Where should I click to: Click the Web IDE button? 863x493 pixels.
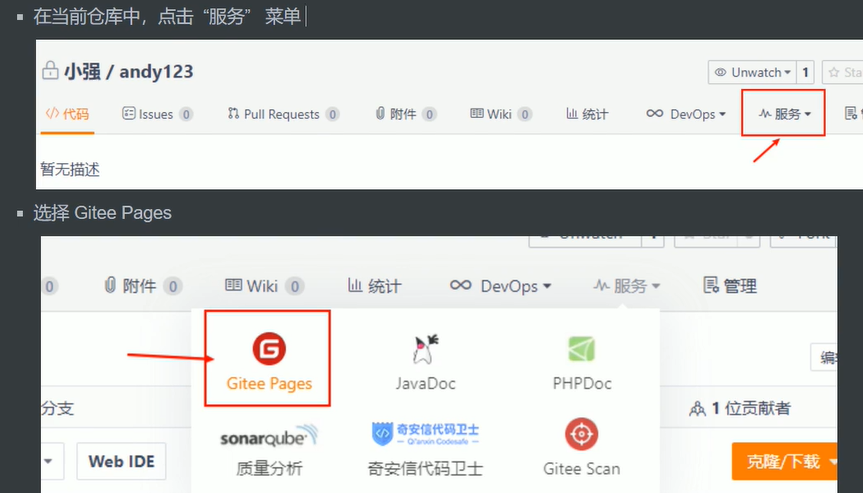point(121,461)
